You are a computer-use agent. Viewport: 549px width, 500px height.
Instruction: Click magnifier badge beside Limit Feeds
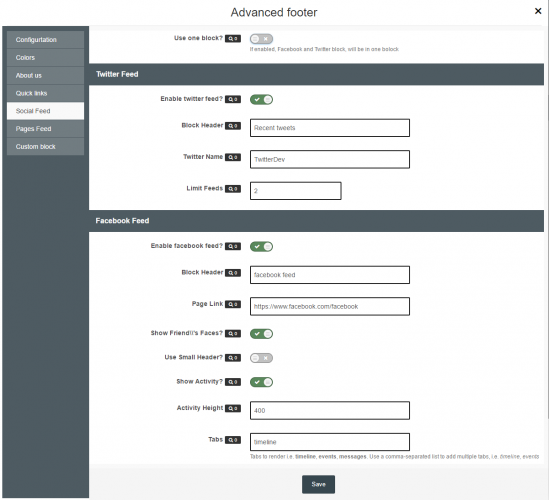pyautogui.click(x=233, y=189)
